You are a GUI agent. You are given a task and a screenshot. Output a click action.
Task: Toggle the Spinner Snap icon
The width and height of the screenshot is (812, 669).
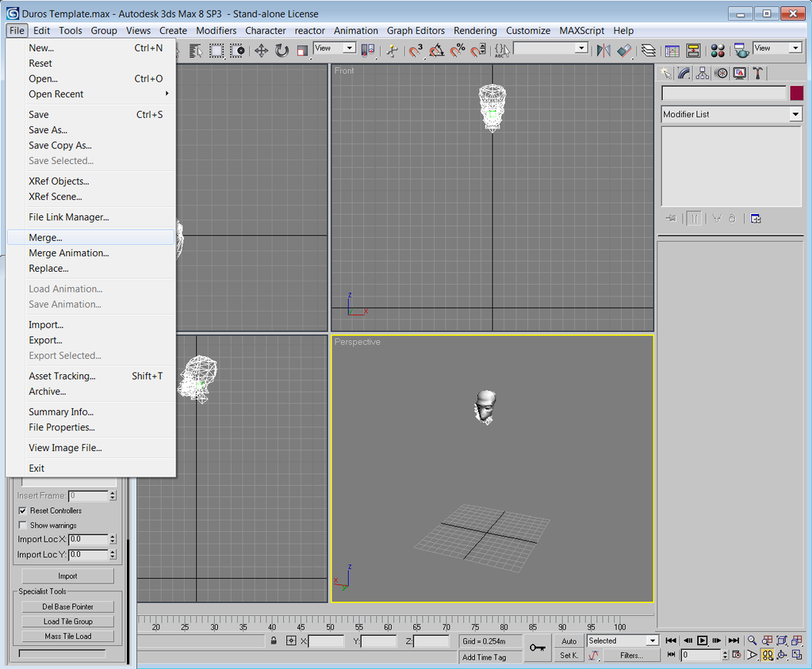[478, 50]
